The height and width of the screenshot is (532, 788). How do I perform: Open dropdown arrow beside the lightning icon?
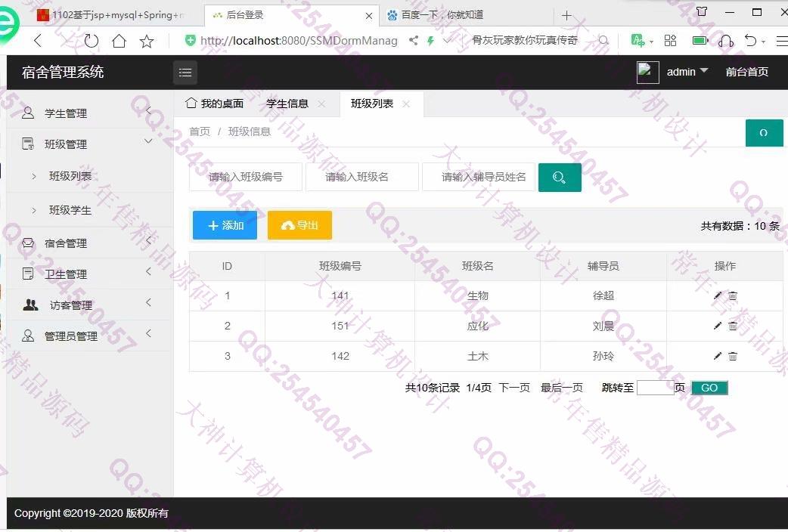coord(446,40)
